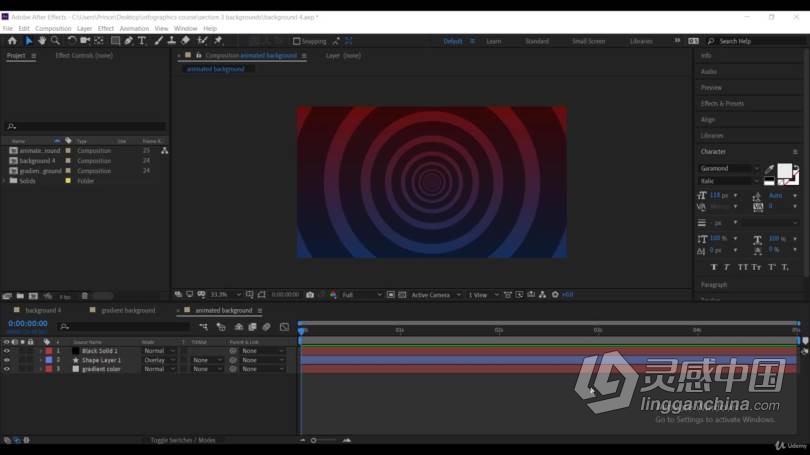Open the Composition menu
The image size is (810, 455).
click(x=53, y=28)
